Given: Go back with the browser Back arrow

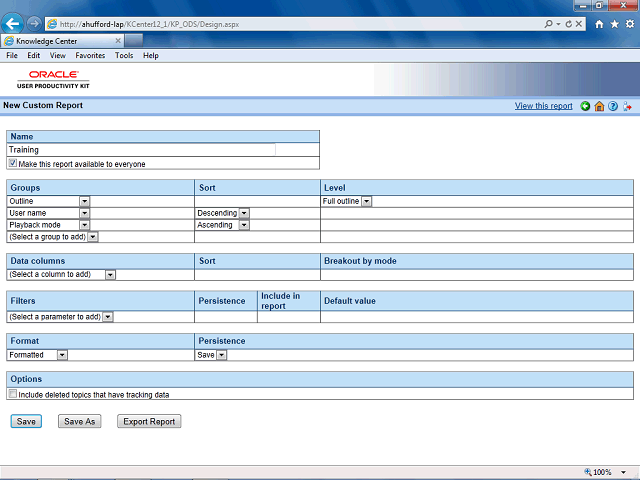Looking at the screenshot, I should [13, 24].
